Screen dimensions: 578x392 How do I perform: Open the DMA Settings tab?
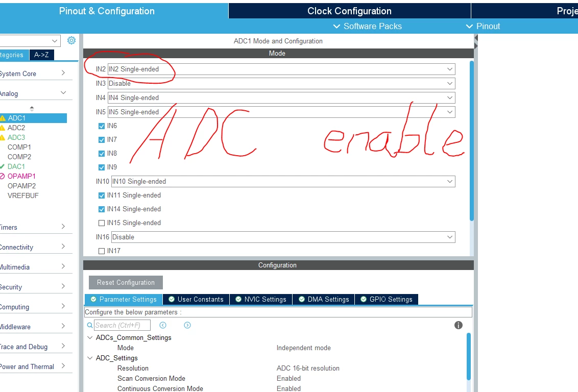(x=324, y=299)
